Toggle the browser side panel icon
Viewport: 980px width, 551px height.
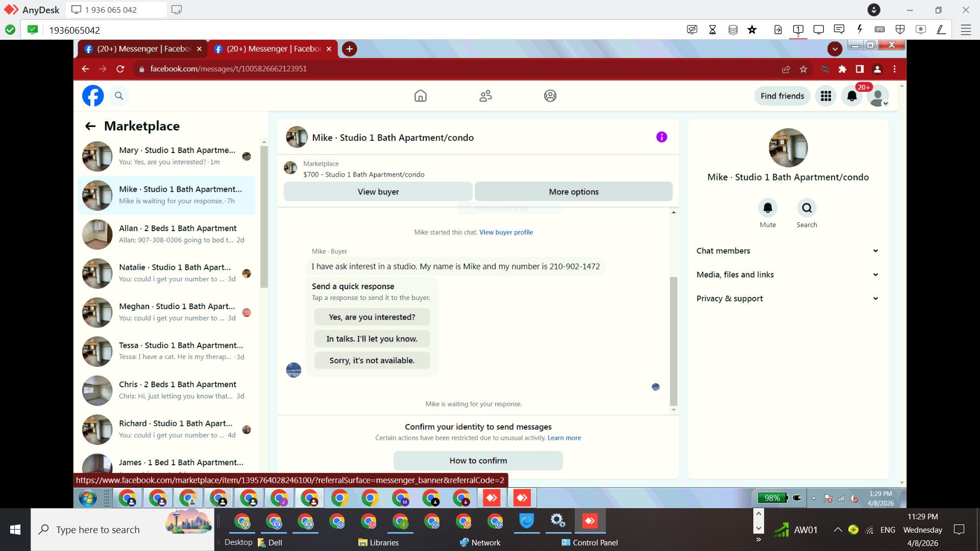tap(860, 69)
